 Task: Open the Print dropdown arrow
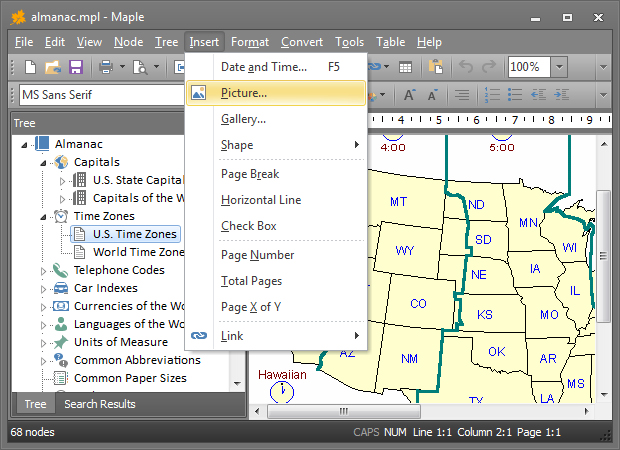click(x=122, y=67)
